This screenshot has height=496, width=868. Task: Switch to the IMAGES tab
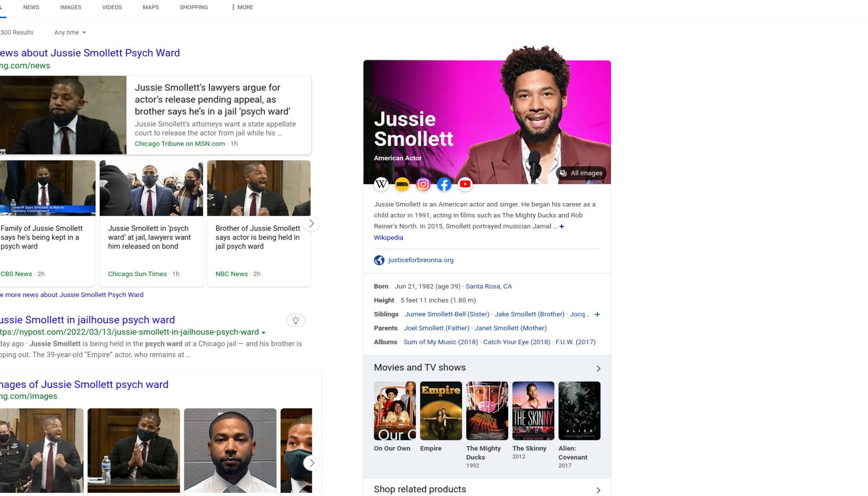[71, 7]
